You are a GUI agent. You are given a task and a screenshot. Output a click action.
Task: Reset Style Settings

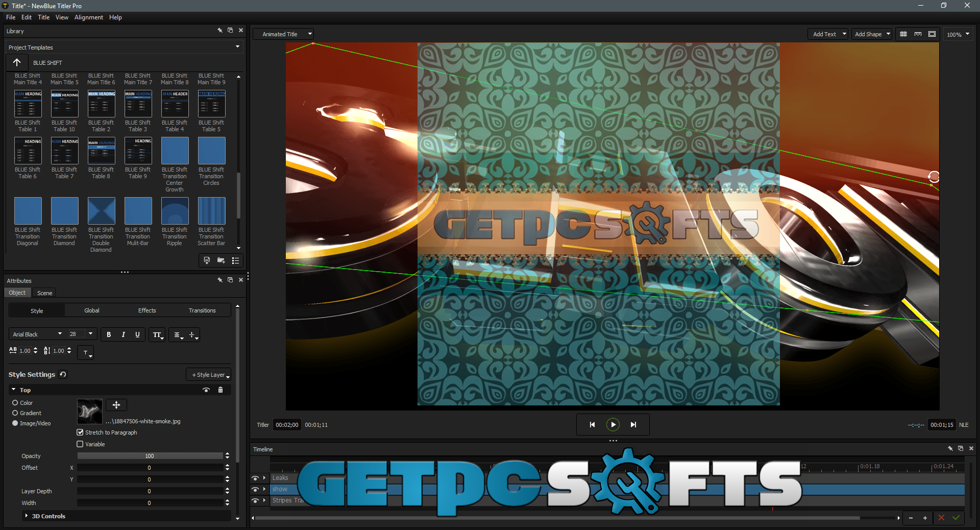click(63, 374)
